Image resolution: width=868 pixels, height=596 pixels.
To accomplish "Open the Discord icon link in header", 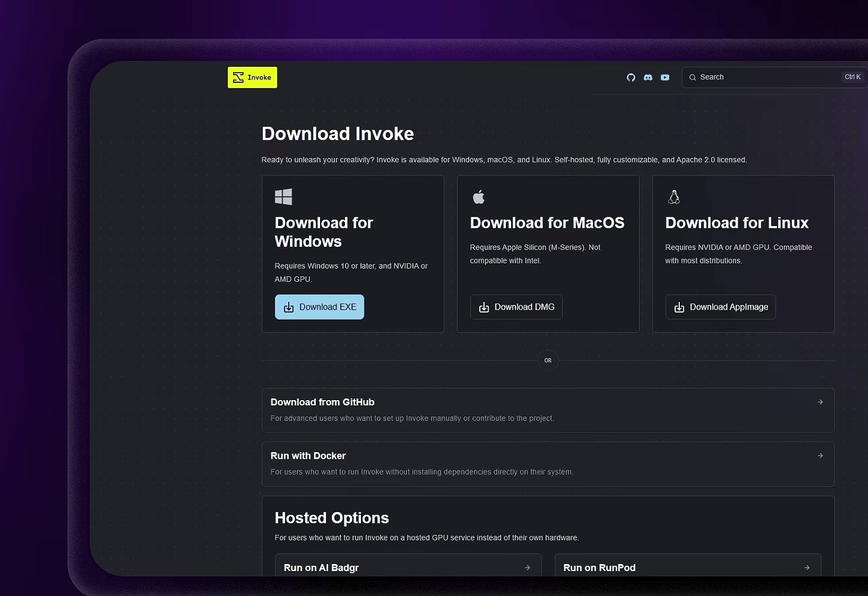I will [x=648, y=78].
